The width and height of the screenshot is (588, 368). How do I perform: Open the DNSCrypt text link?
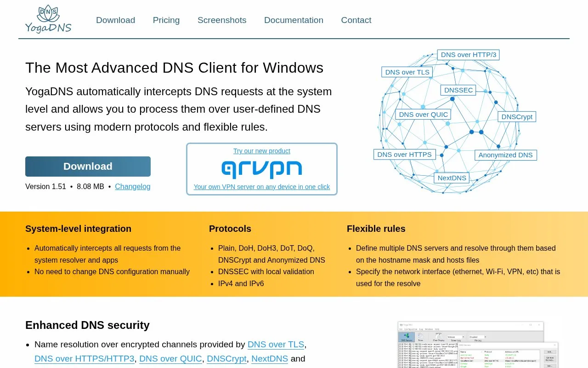click(226, 359)
